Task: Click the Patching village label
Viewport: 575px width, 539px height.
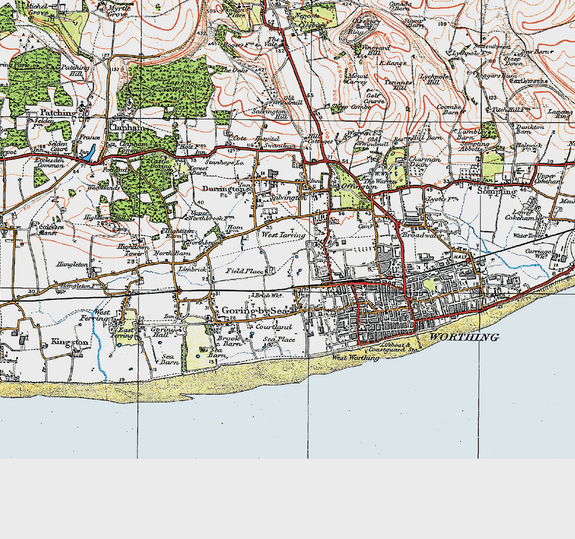Action: tap(59, 113)
